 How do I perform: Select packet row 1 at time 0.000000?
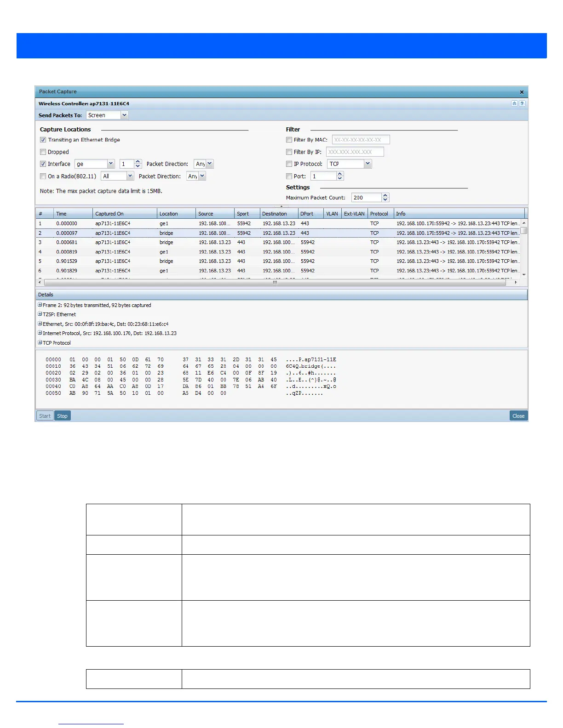(278, 224)
